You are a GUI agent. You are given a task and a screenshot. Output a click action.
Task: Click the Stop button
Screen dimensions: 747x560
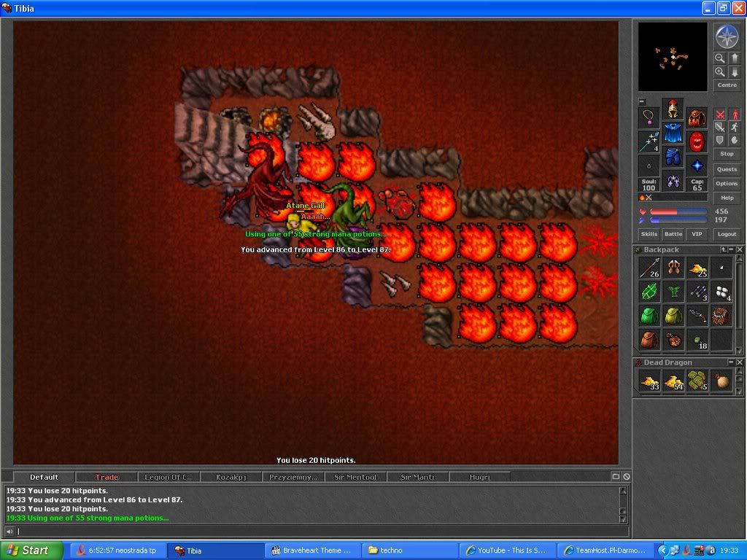point(727,154)
